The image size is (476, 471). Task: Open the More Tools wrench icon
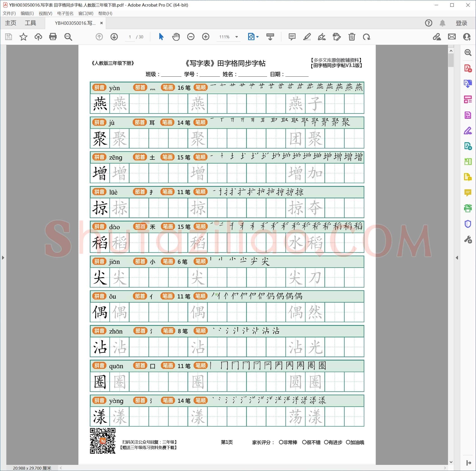coord(468,239)
